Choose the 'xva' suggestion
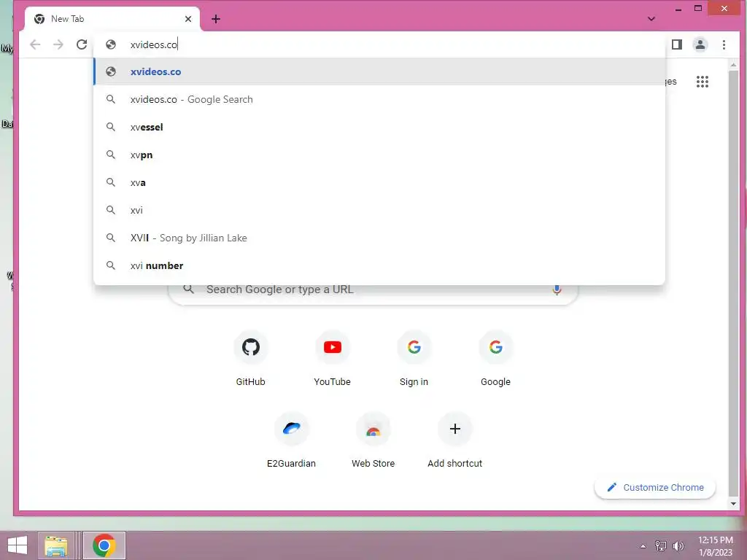Image resolution: width=747 pixels, height=560 pixels. coord(379,182)
